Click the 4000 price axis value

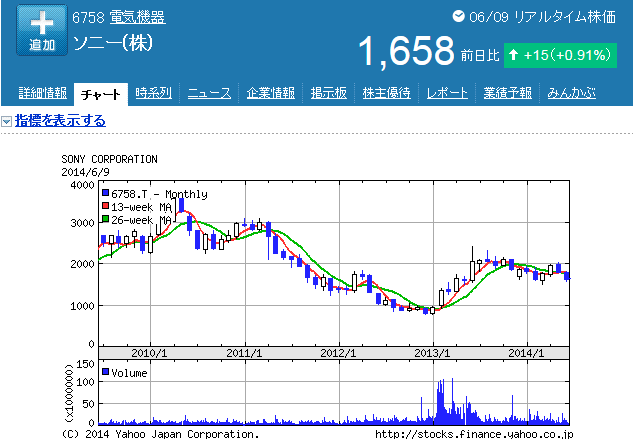[82, 185]
